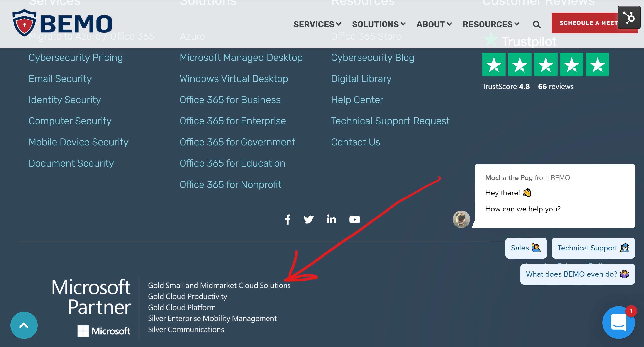This screenshot has height=347, width=644.
Task: Expand the Resources dropdown menu
Action: click(491, 24)
